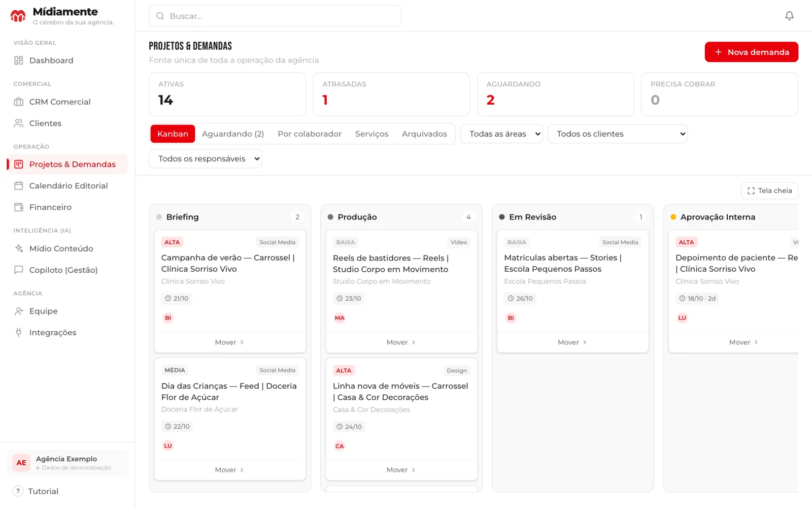The height and width of the screenshot is (508, 812).
Task: Click the CRM Comercial briefcase icon
Action: click(x=19, y=102)
